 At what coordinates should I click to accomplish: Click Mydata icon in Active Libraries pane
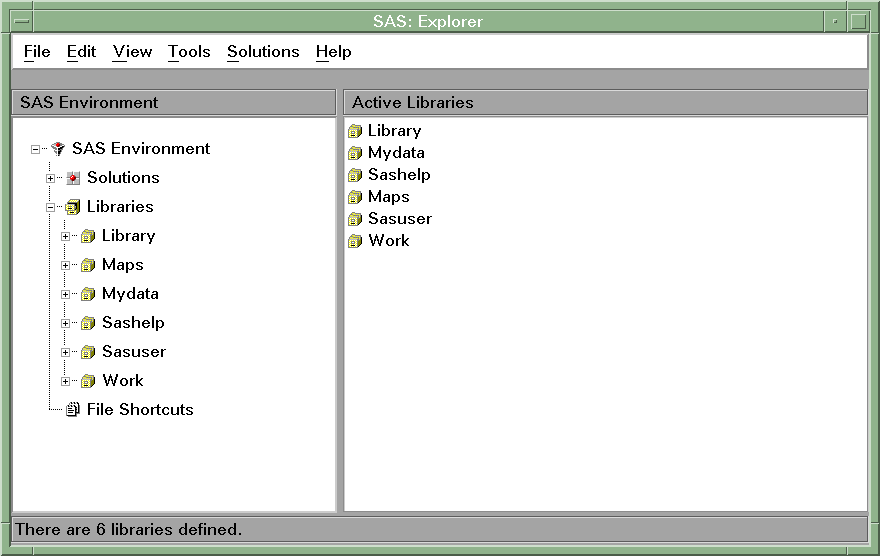pos(355,153)
